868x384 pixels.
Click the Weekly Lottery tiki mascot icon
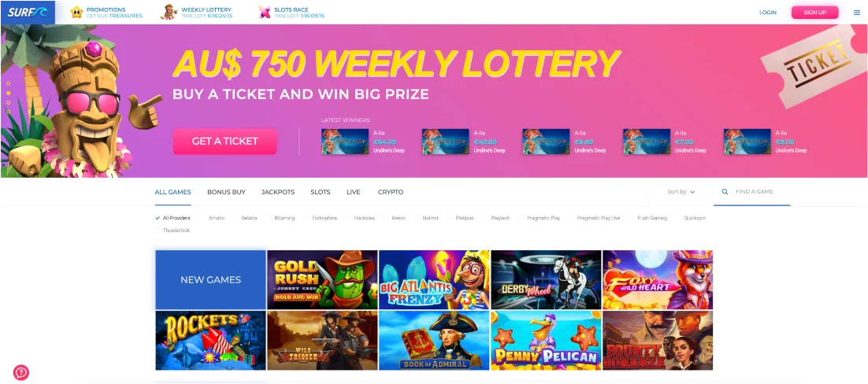(169, 12)
